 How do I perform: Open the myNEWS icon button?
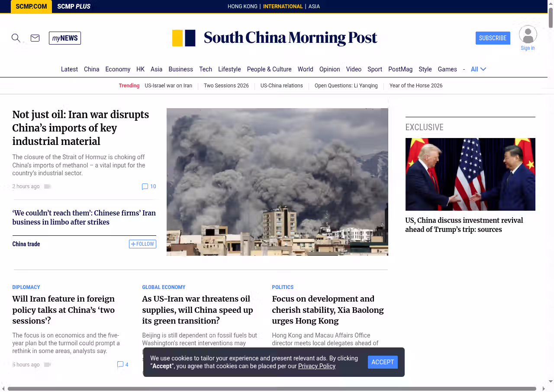[65, 38]
